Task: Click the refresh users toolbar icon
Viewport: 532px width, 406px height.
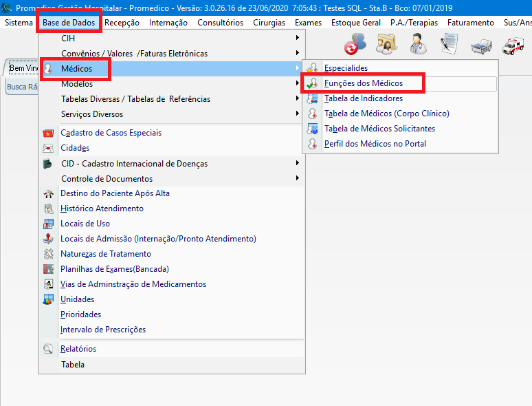Action: coord(355,44)
